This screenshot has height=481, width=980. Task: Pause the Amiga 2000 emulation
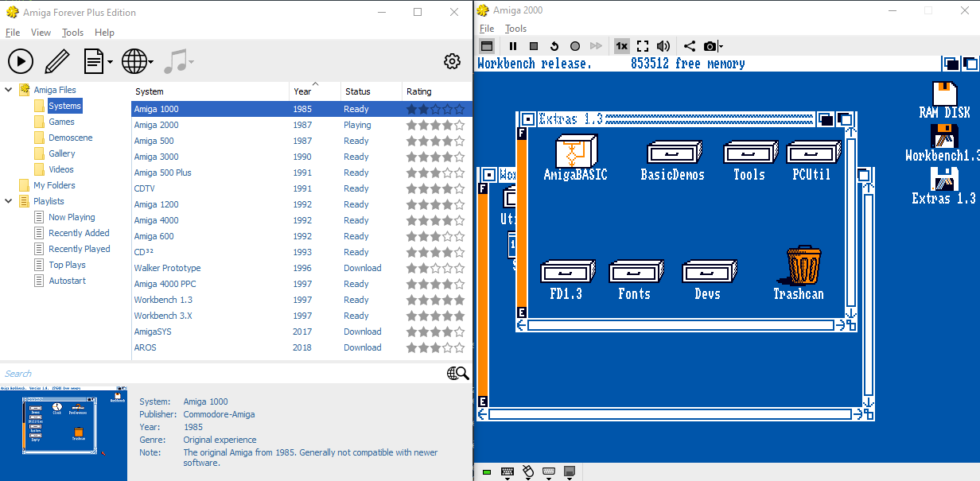pyautogui.click(x=513, y=47)
